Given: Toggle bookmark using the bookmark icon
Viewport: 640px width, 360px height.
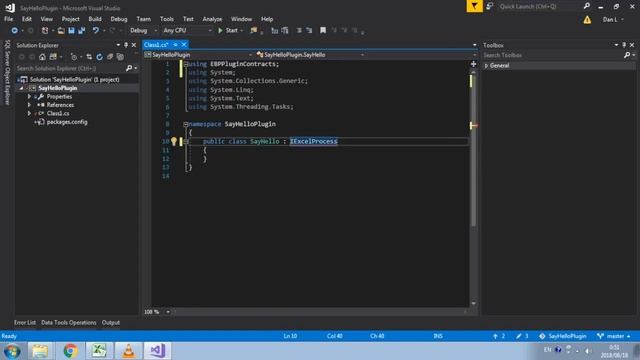Looking at the screenshot, I should click(323, 31).
